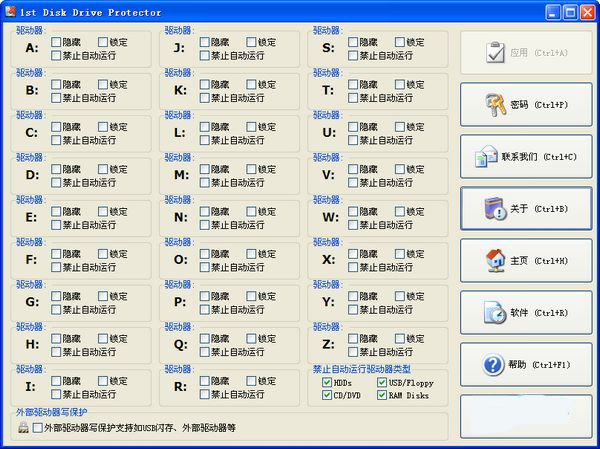Click the drive letter M: label

click(x=181, y=175)
